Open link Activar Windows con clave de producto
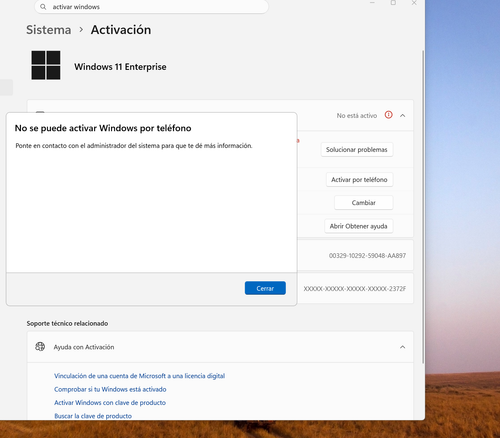Viewport: 500px width, 438px height. (x=110, y=402)
